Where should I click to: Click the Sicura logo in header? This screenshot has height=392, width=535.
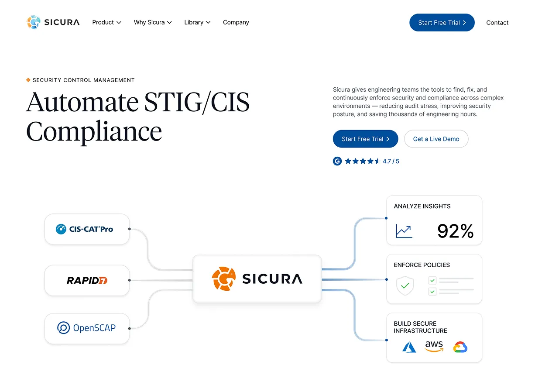point(53,22)
